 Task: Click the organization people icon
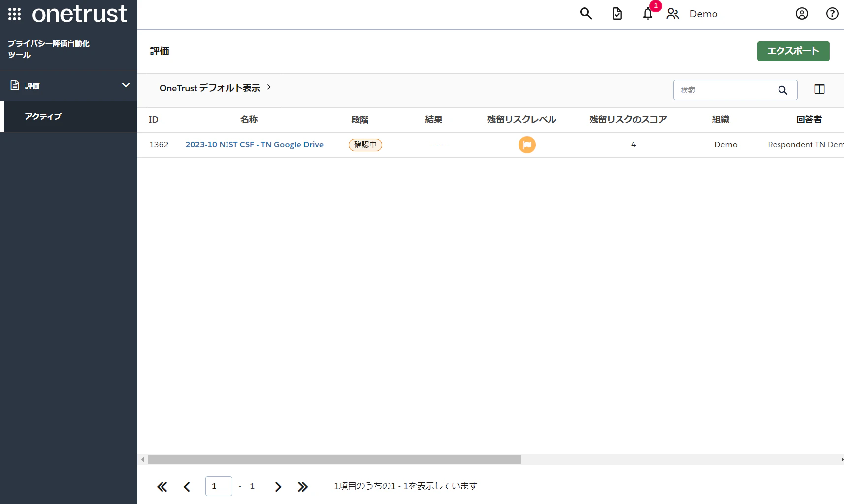[673, 14]
